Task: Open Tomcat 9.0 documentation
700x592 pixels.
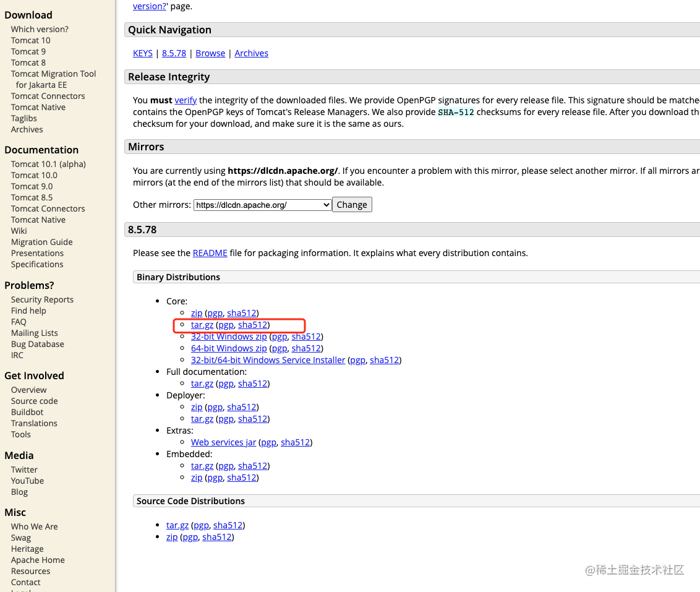Action: pos(32,187)
